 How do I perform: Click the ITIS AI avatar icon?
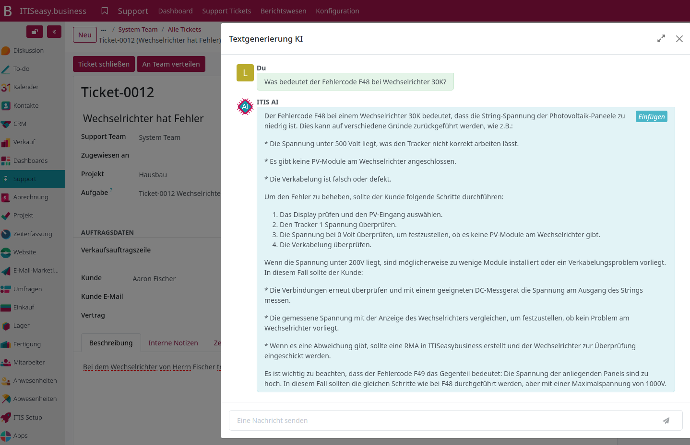243,105
